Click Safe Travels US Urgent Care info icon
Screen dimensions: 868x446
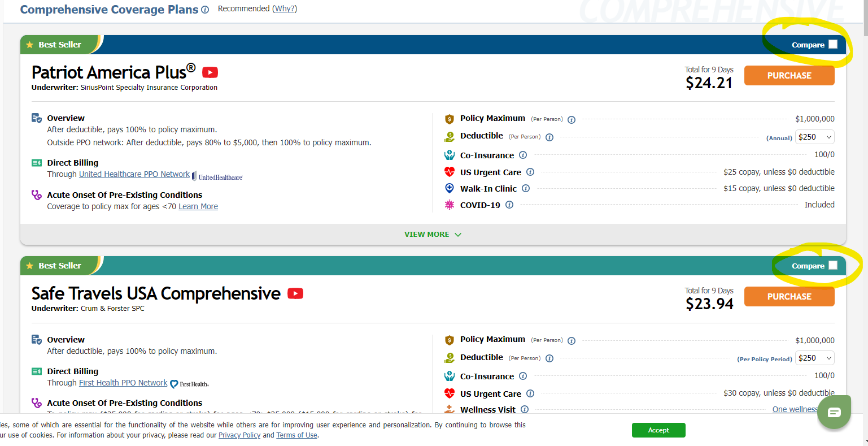pos(530,393)
